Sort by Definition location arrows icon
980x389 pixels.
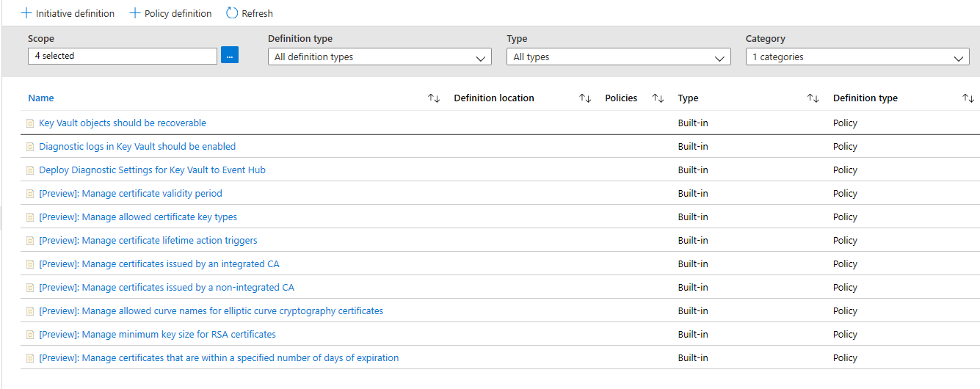(x=585, y=98)
